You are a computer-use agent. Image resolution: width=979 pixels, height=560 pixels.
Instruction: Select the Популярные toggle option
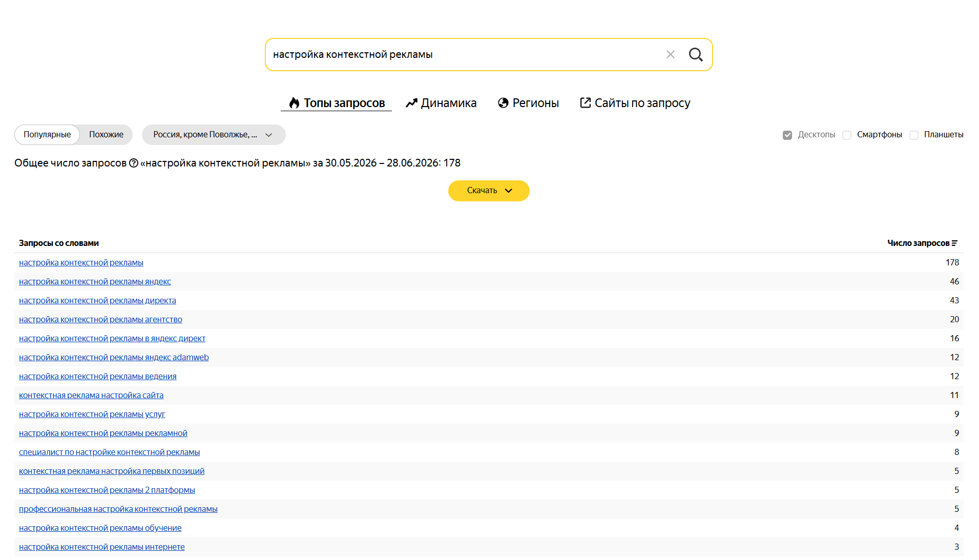[47, 135]
